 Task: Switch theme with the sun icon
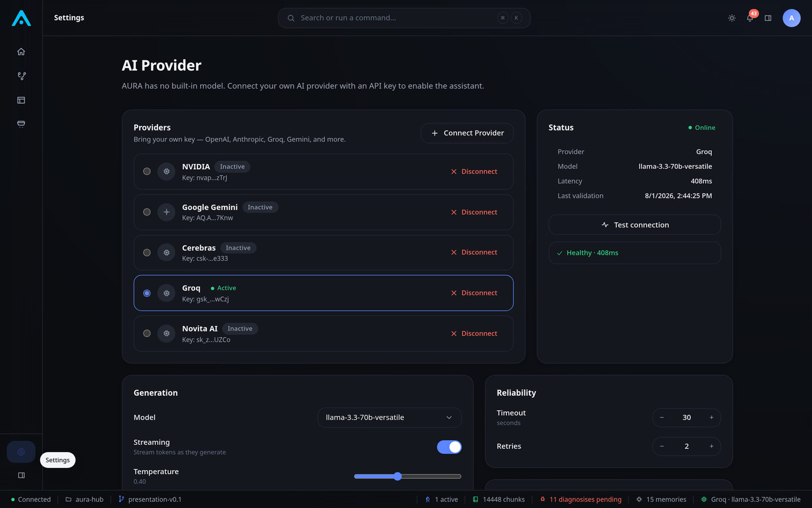pos(732,18)
